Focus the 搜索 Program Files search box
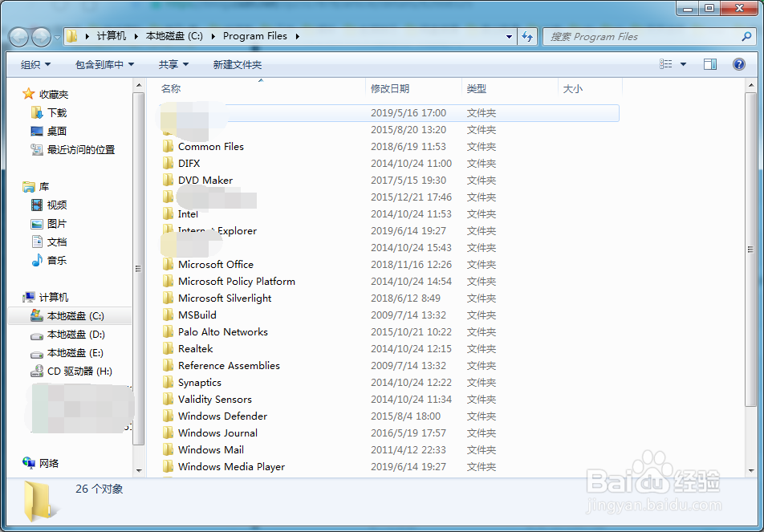 point(648,37)
